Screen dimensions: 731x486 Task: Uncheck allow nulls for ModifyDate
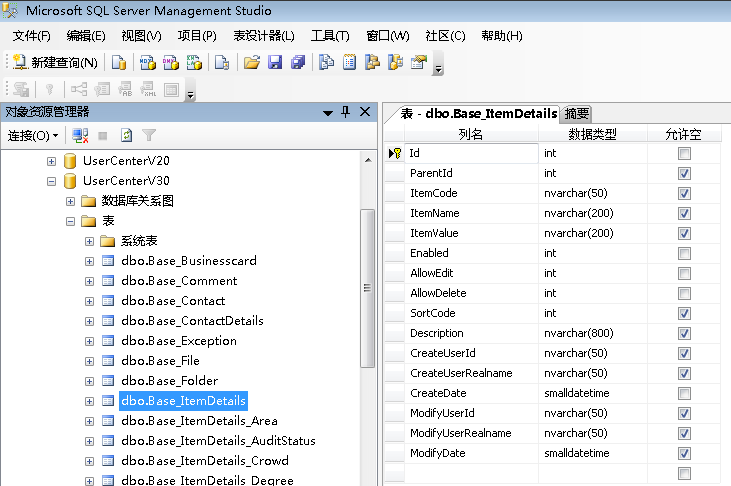pyautogui.click(x=684, y=453)
